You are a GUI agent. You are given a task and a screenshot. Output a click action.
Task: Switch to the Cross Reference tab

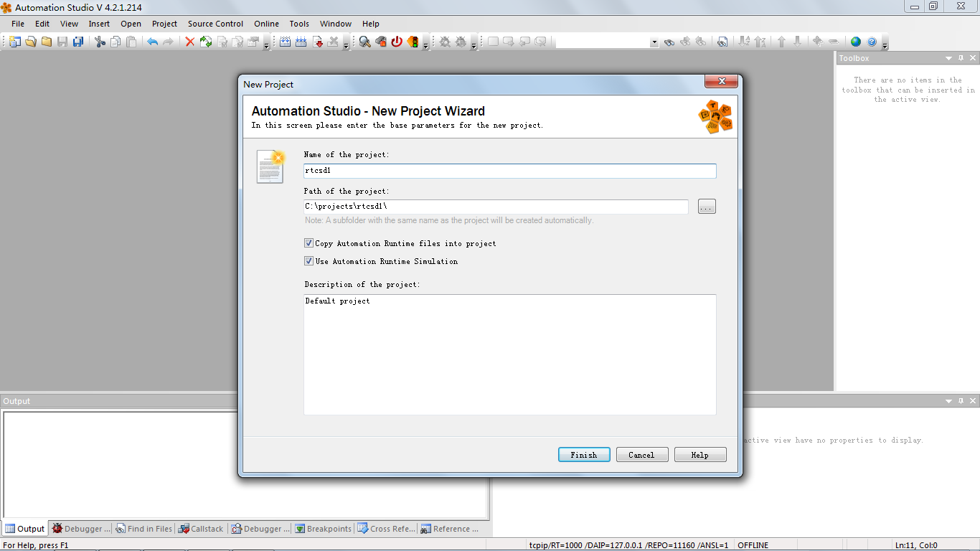pos(386,529)
